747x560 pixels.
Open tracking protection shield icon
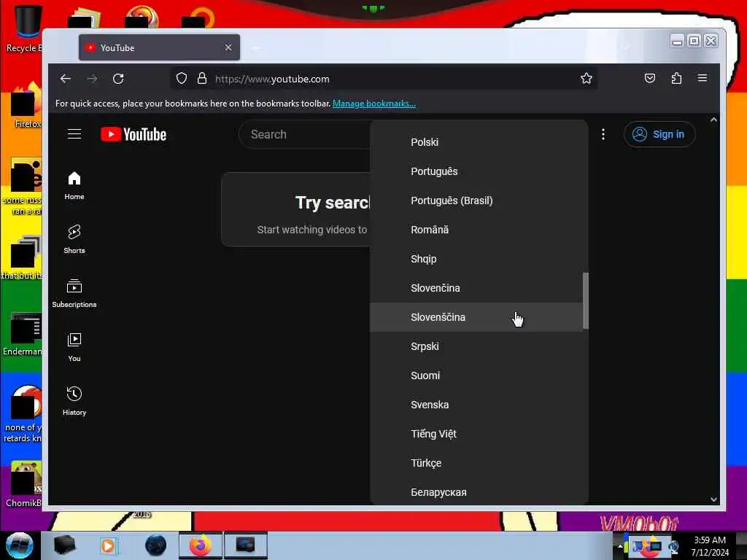click(182, 78)
